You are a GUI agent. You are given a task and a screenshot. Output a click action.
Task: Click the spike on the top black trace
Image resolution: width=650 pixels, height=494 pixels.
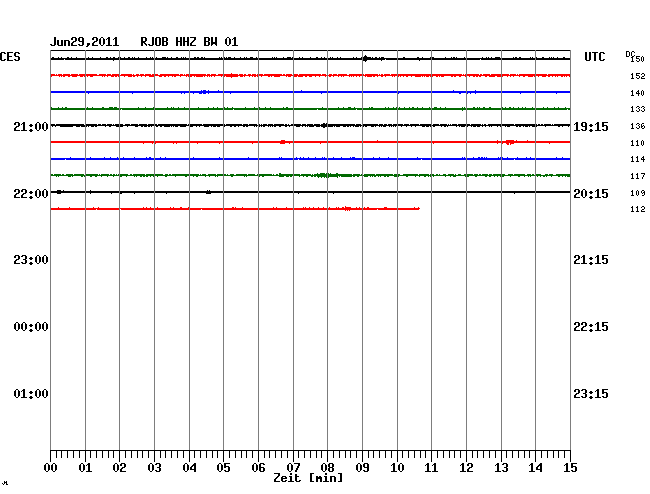pos(365,58)
